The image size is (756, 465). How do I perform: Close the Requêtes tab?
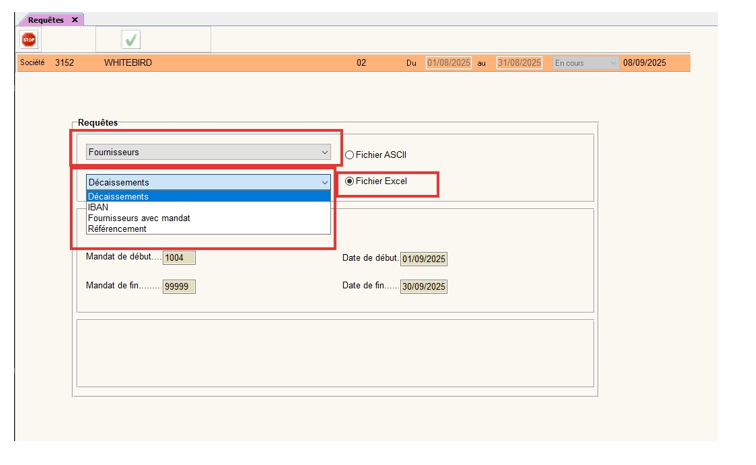[75, 20]
